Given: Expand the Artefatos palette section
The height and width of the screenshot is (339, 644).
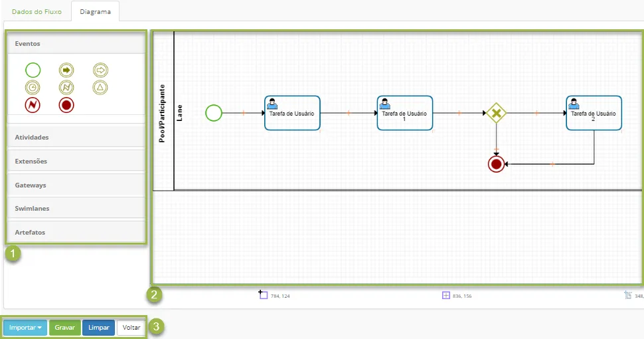Looking at the screenshot, I should coord(76,232).
